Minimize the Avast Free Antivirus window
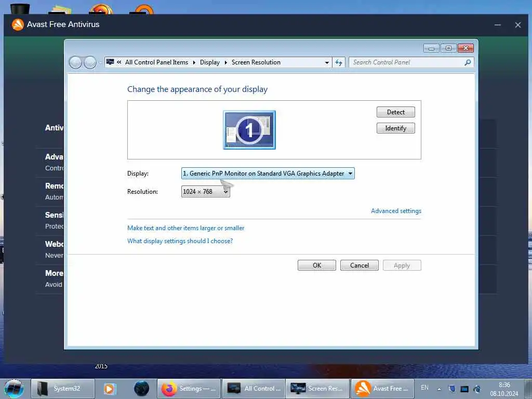The image size is (532, 399). (498, 25)
